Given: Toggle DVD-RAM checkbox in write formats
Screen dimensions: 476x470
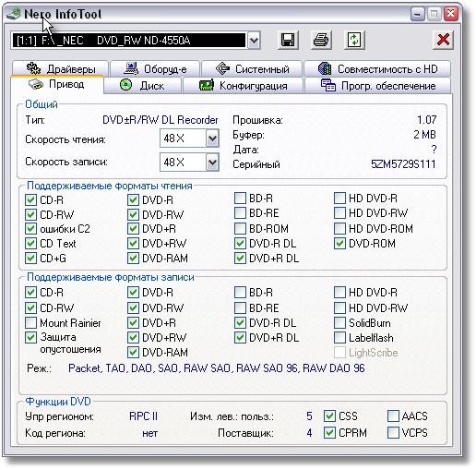Looking at the screenshot, I should [133, 353].
